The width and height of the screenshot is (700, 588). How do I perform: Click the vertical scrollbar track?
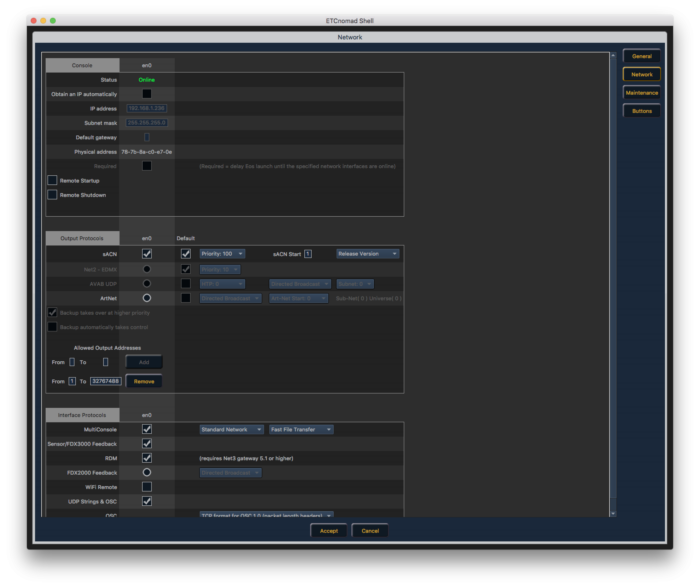tap(613, 504)
